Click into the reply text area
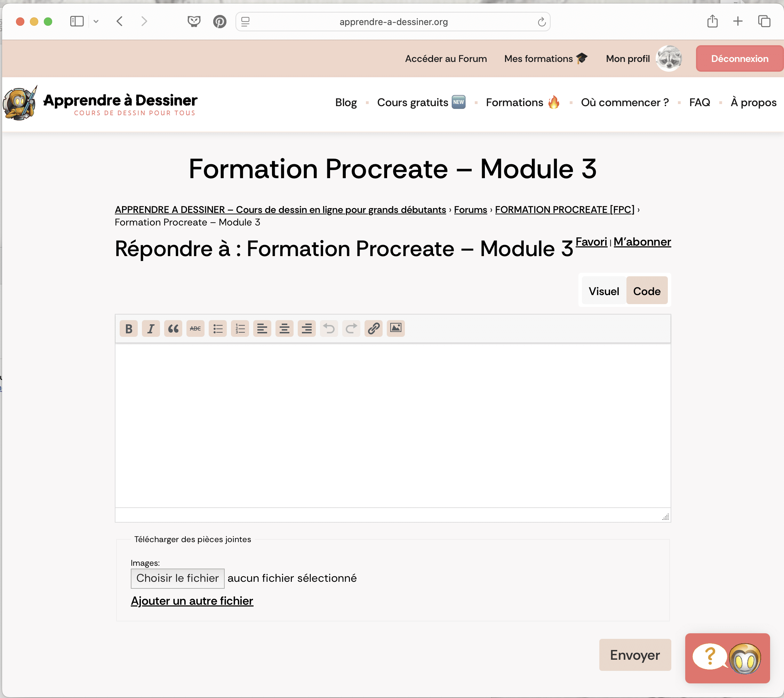 [x=393, y=426]
